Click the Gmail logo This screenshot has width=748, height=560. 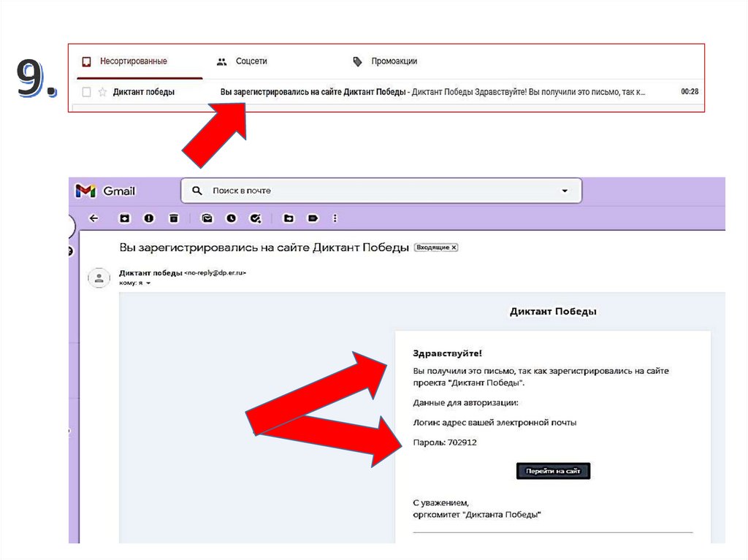[x=105, y=191]
